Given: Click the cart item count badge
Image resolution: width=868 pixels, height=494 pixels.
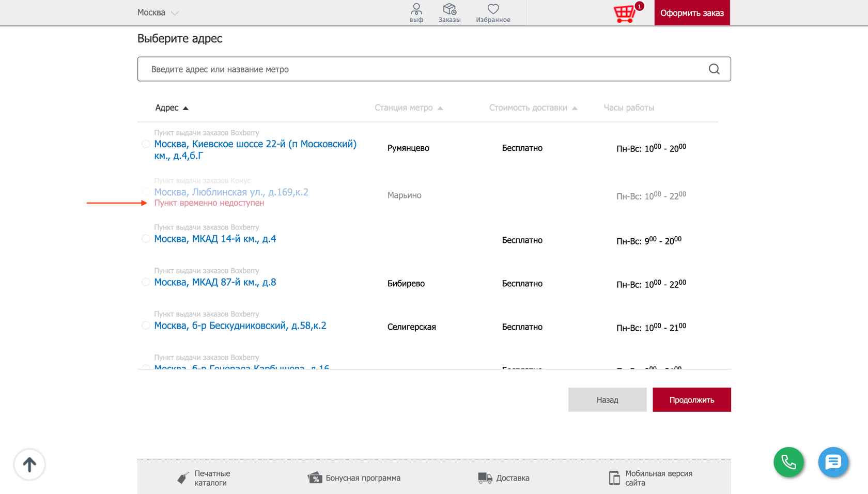Looking at the screenshot, I should tap(640, 6).
